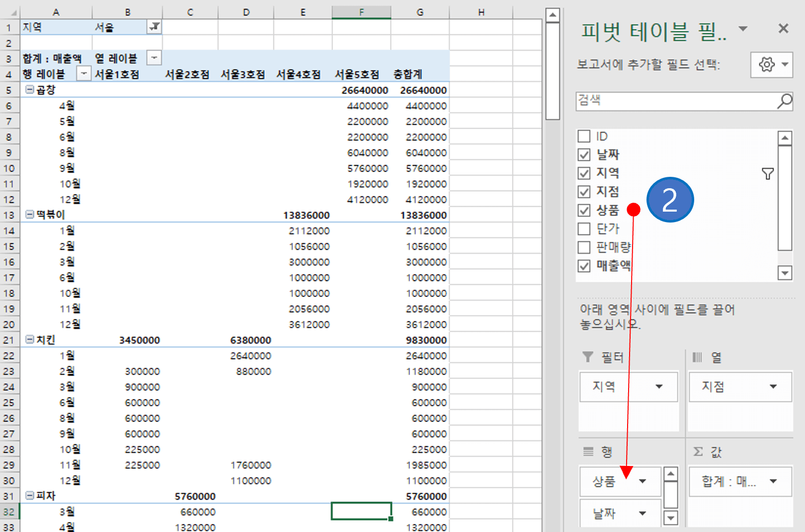Open the 피벗 테이블 필드 pane Tools gear icon
Screen dimensions: 805x532
tap(766, 65)
